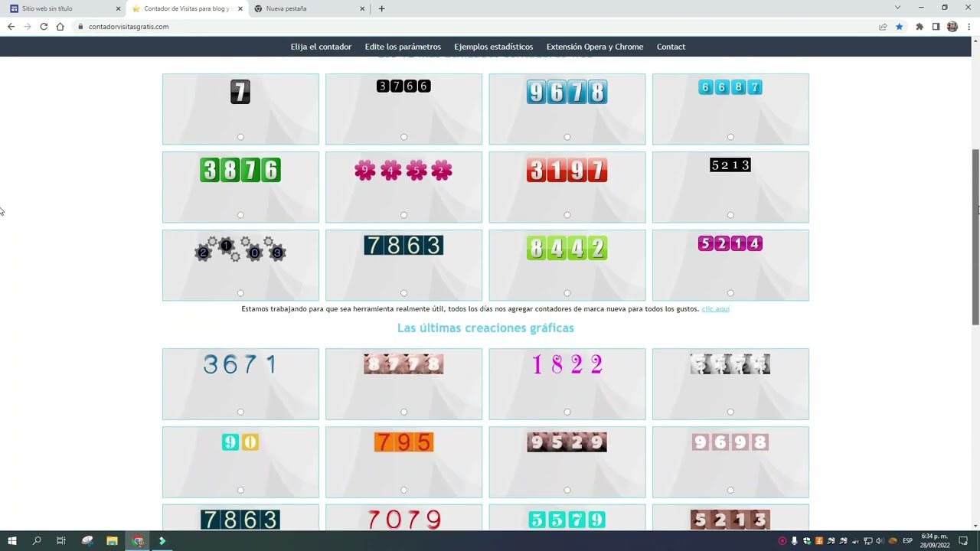Click the photo-style '9529' counter image
The height and width of the screenshot is (551, 980).
tap(567, 442)
